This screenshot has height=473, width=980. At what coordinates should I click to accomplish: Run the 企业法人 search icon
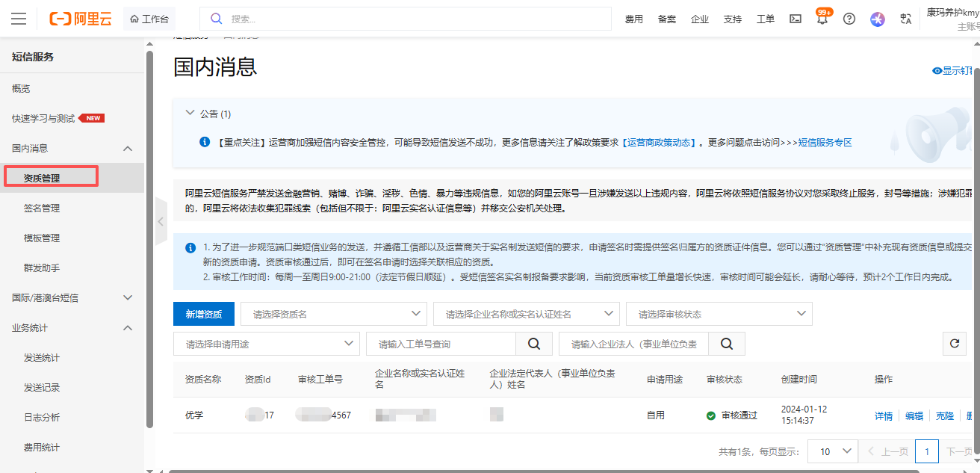[x=725, y=343]
